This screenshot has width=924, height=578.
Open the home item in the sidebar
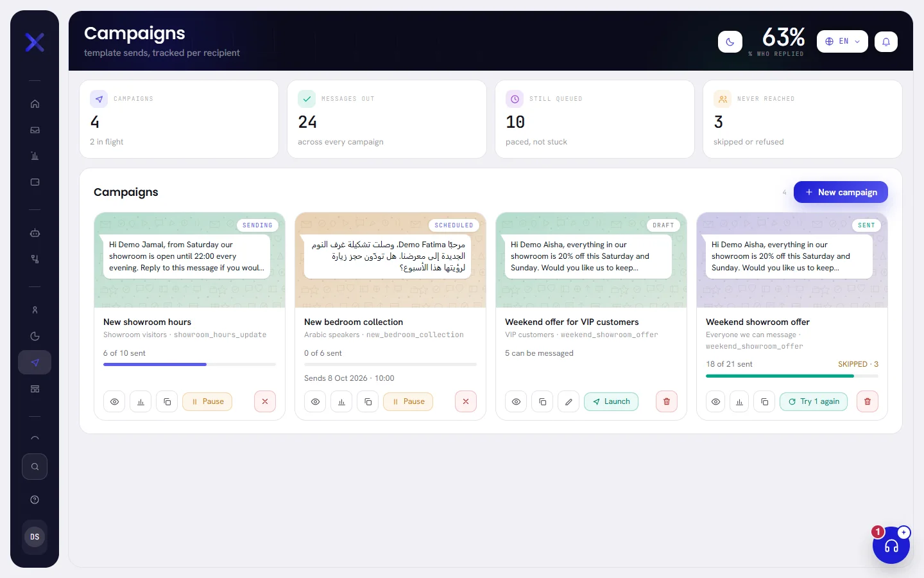(35, 104)
